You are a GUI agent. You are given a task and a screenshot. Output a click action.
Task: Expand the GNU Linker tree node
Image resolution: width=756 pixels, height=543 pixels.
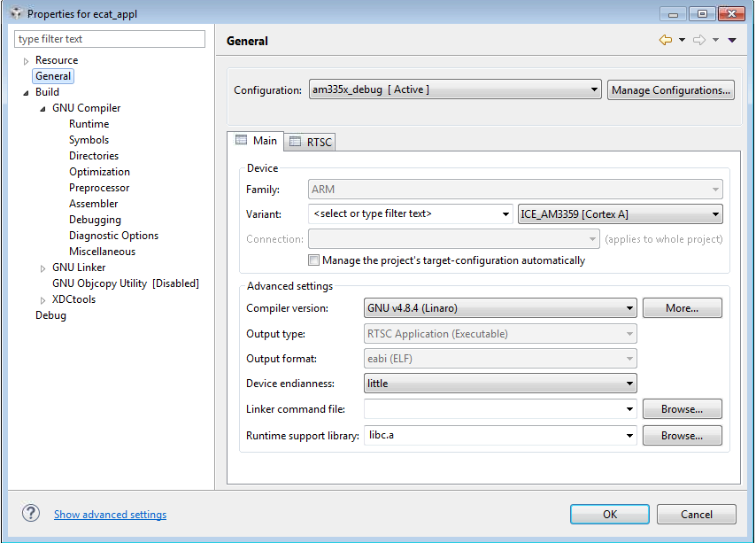click(43, 268)
